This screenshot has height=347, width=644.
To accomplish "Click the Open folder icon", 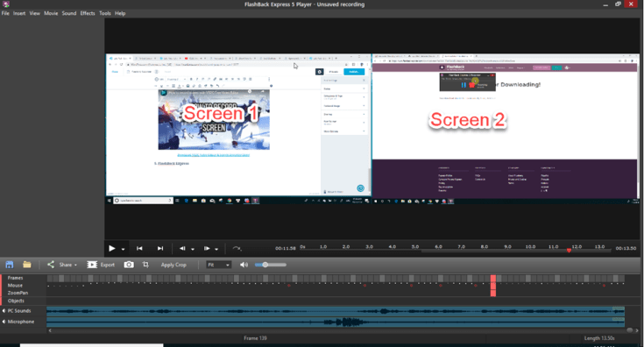I will [27, 265].
